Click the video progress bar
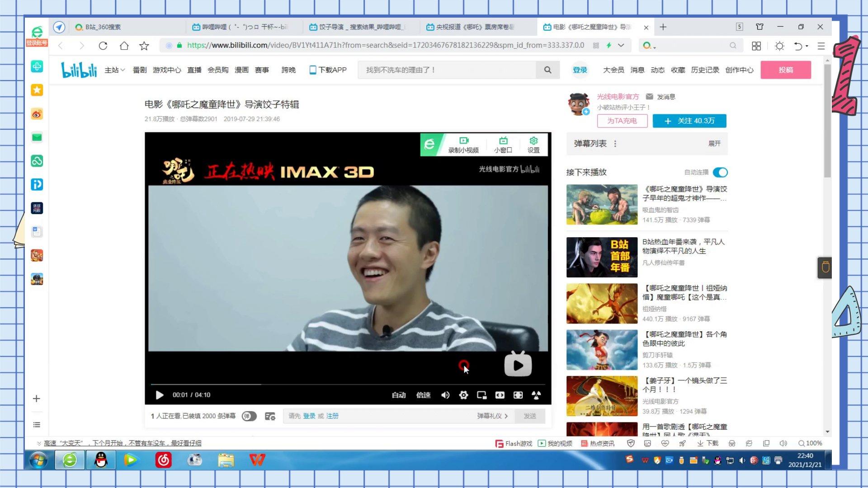This screenshot has height=488, width=868. coord(347,384)
